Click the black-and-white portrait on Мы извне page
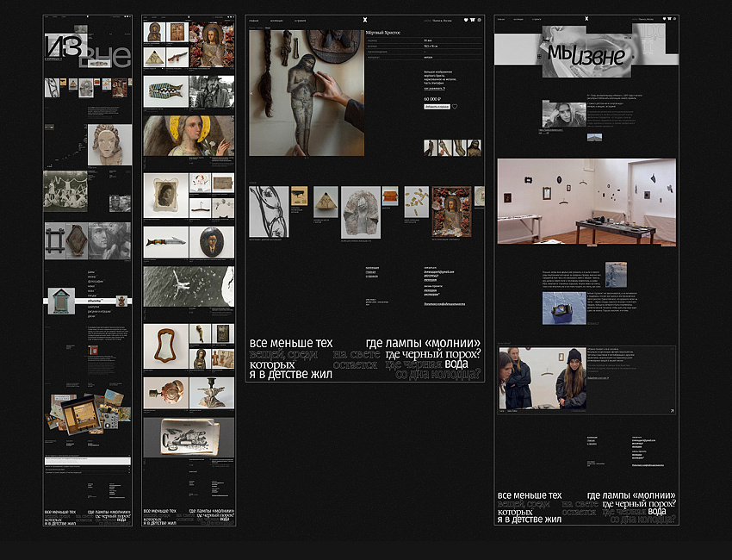 (x=564, y=114)
